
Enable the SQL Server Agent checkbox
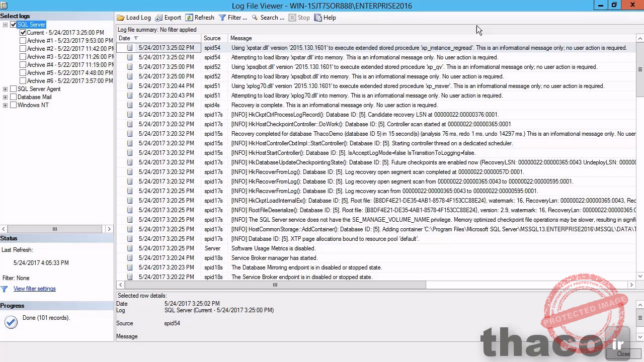14,89
